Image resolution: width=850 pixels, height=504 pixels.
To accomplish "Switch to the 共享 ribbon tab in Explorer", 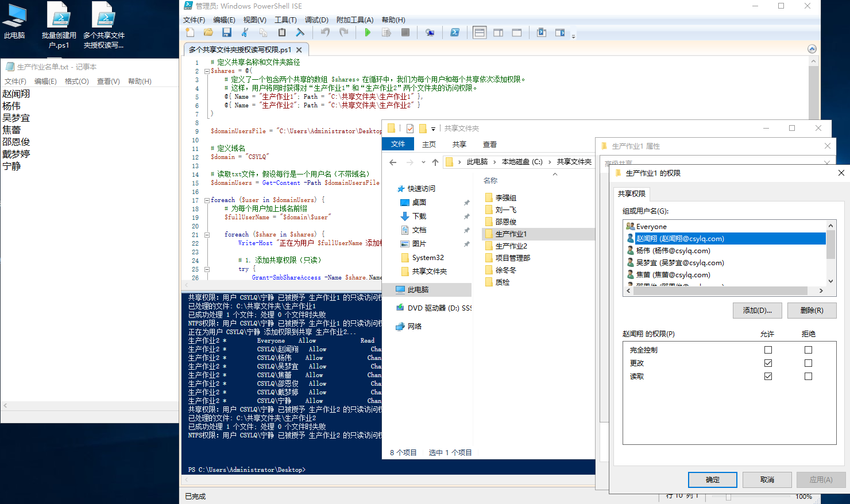I will coord(459,144).
